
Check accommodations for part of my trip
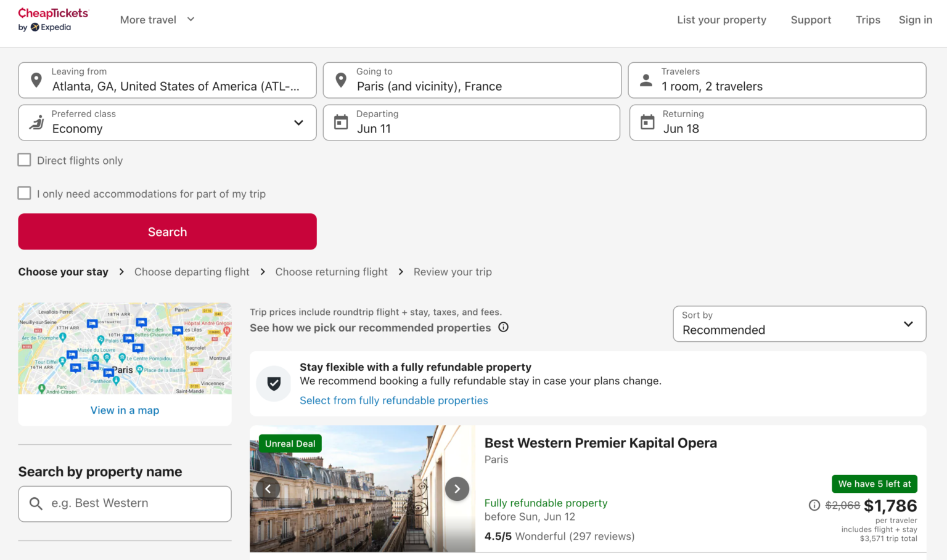[24, 193]
